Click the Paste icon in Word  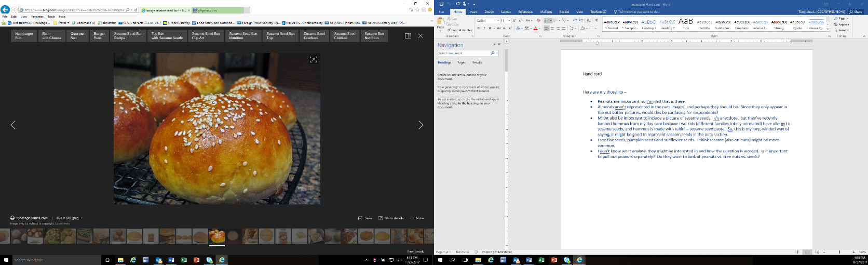(x=440, y=21)
